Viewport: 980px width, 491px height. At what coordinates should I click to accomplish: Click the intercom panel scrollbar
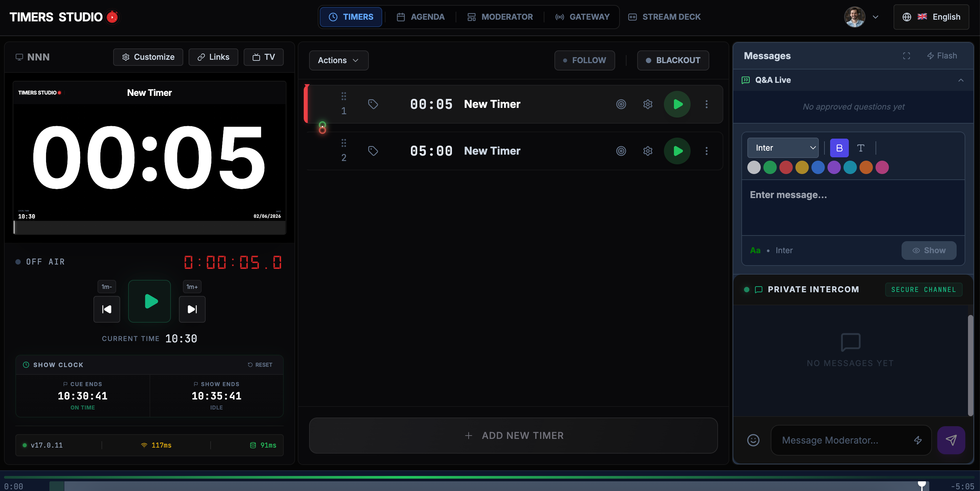pos(970,365)
